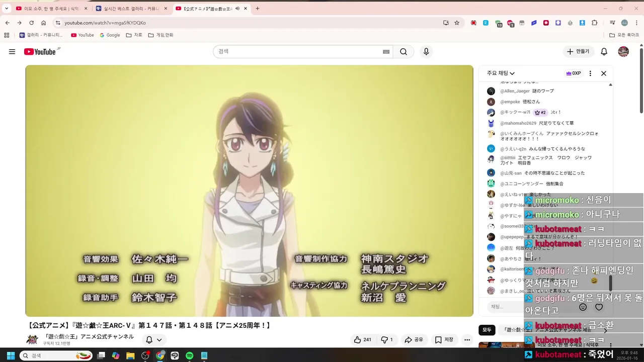Open the Chrome extensions puzzle menu
The width and height of the screenshot is (644, 362).
pyautogui.click(x=594, y=23)
